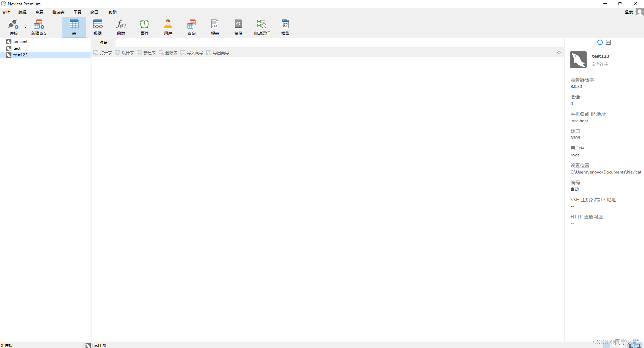The width and height of the screenshot is (644, 348).
Task: Open the dropdown arrow beside 连接
Action: pyautogui.click(x=25, y=28)
